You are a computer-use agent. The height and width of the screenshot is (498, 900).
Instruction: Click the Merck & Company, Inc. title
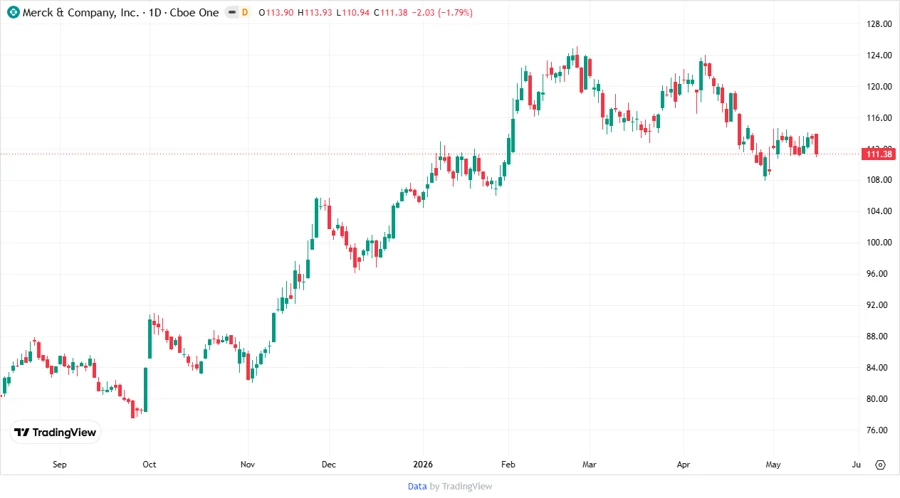[x=80, y=13]
